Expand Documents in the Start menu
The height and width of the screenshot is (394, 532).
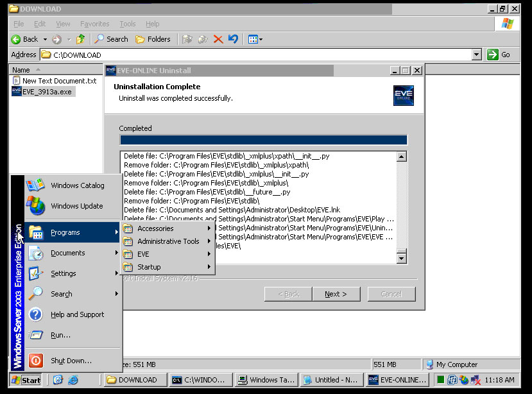pyautogui.click(x=73, y=253)
